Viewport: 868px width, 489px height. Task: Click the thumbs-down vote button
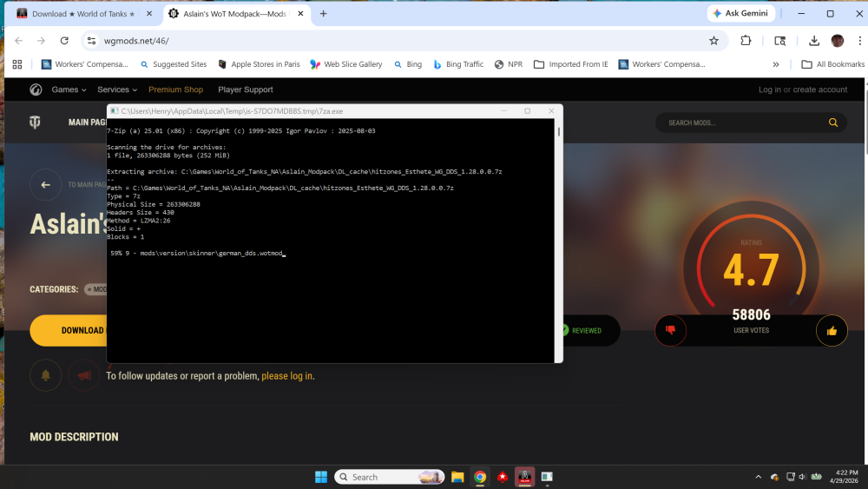point(670,331)
